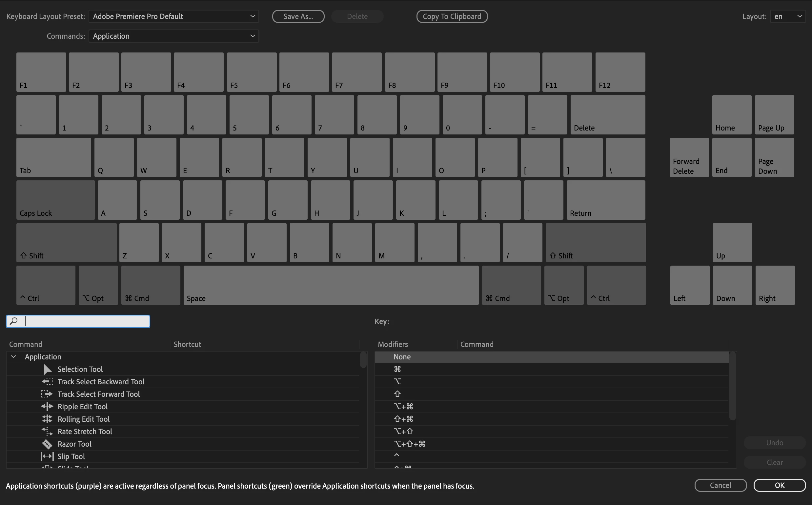
Task: Click the Rolling Edit Tool icon
Action: pyautogui.click(x=47, y=419)
